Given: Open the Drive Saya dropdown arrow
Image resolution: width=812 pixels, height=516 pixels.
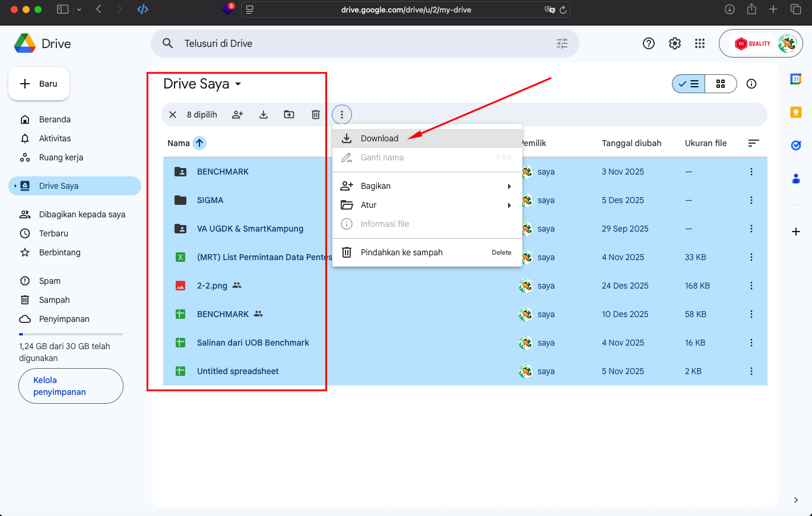Looking at the screenshot, I should (x=237, y=84).
